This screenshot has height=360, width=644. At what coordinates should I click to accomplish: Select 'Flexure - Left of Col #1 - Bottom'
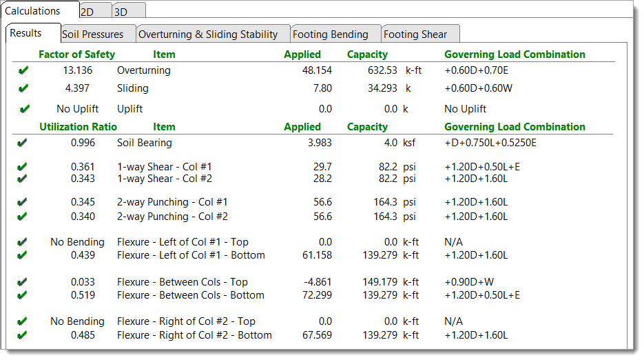191,255
